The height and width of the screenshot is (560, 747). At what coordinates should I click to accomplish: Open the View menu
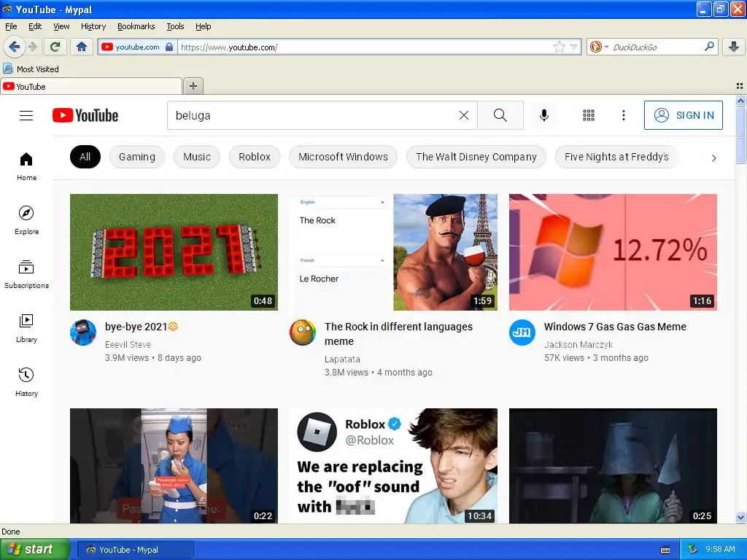pyautogui.click(x=61, y=26)
